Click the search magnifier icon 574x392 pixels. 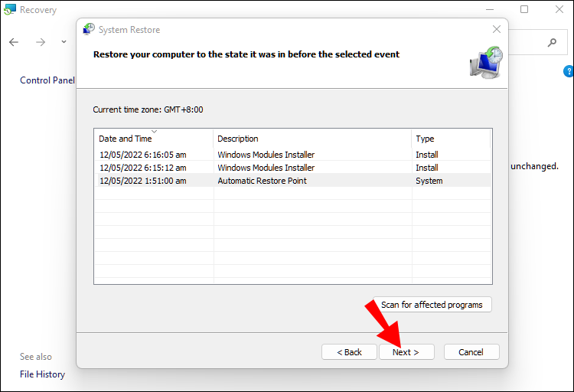point(552,42)
